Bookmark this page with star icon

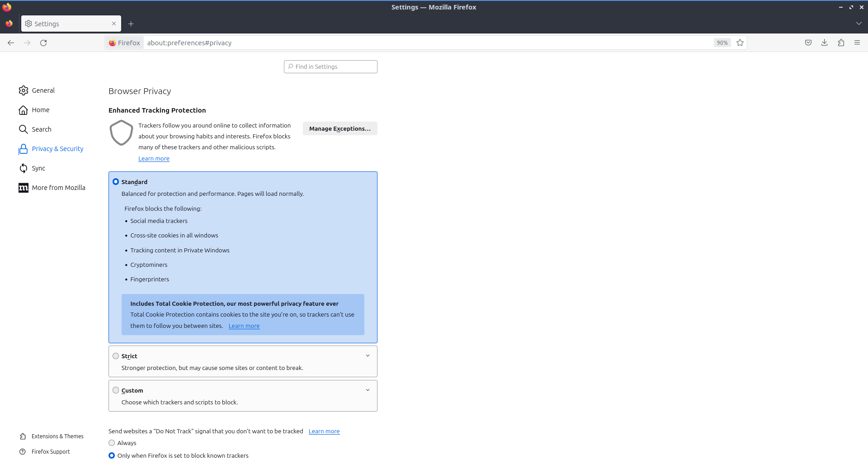point(740,43)
